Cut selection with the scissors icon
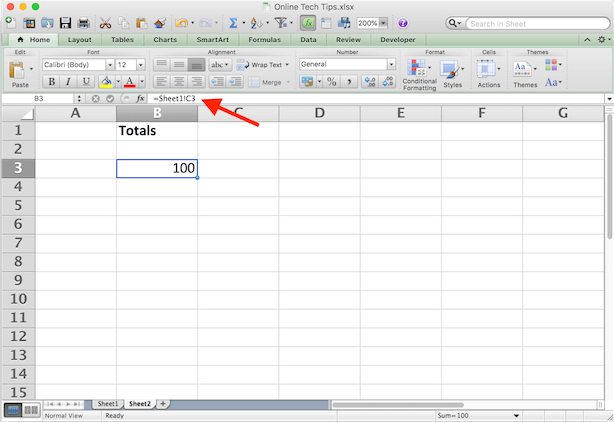614x422 pixels. coord(105,23)
